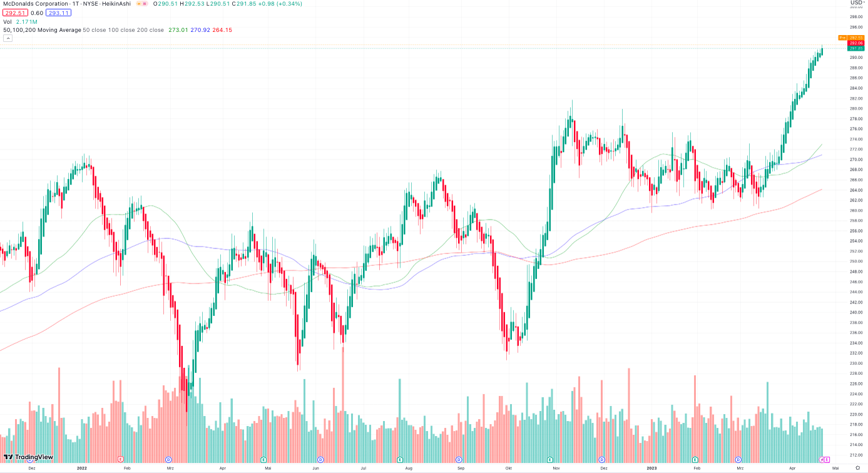Open the earnings marker near Aug

point(399,459)
